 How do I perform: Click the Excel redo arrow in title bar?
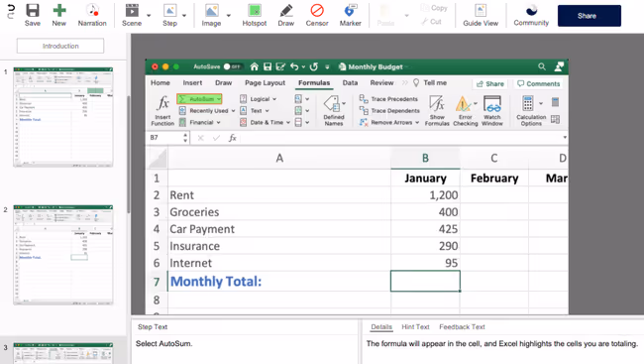pyautogui.click(x=314, y=66)
